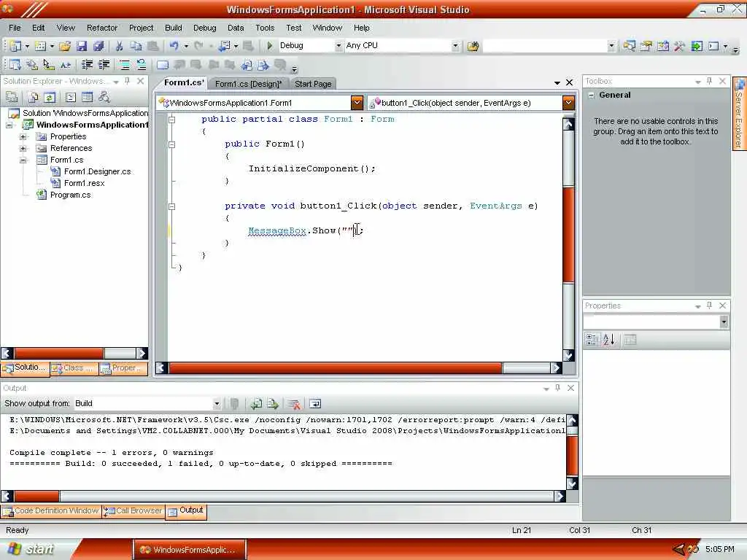Click the Cut scissors icon

click(x=119, y=46)
